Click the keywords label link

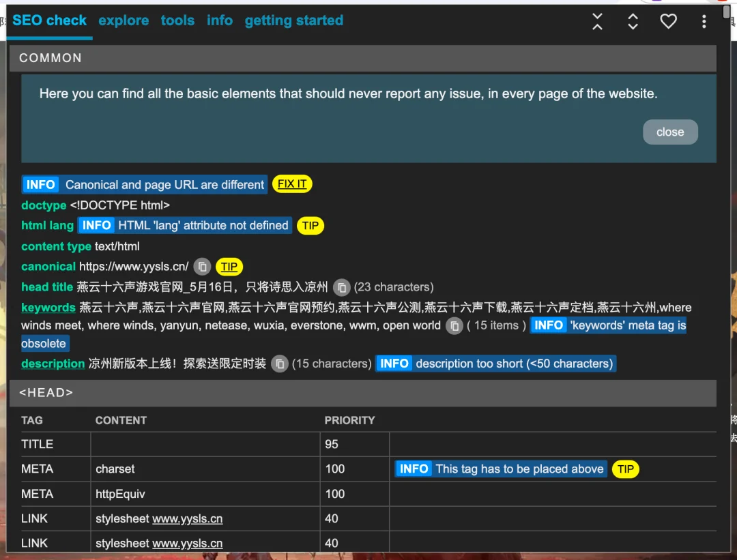click(48, 308)
